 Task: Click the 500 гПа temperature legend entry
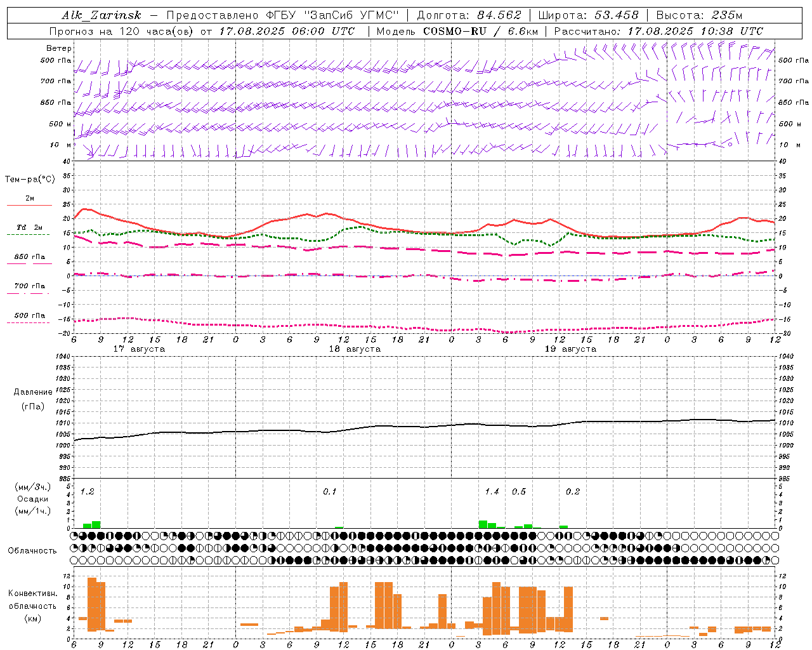click(x=29, y=315)
